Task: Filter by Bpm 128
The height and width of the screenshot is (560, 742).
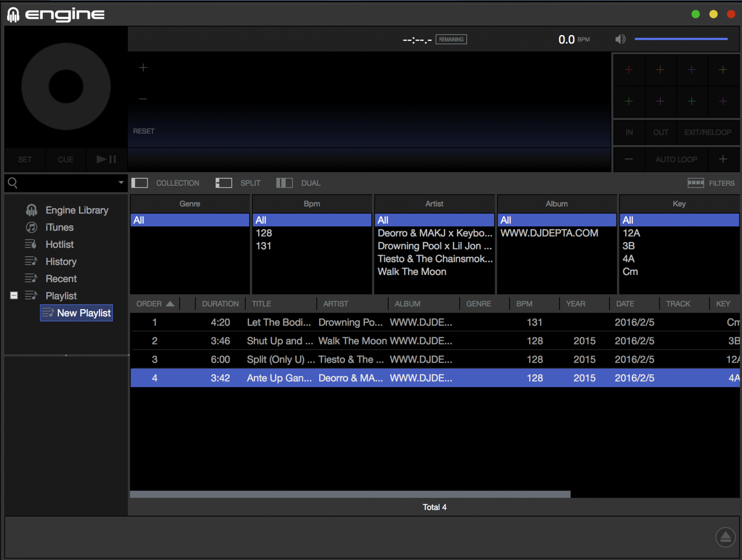Action: [x=312, y=233]
